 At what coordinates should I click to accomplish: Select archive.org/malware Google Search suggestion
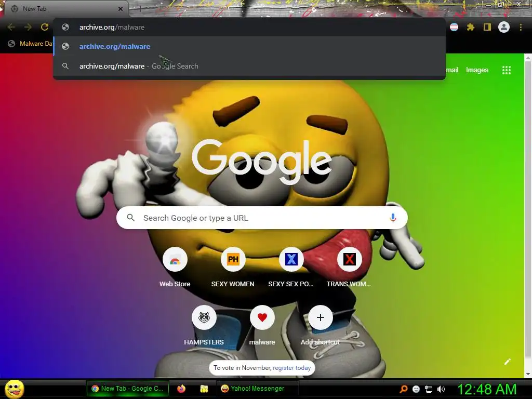pos(249,66)
